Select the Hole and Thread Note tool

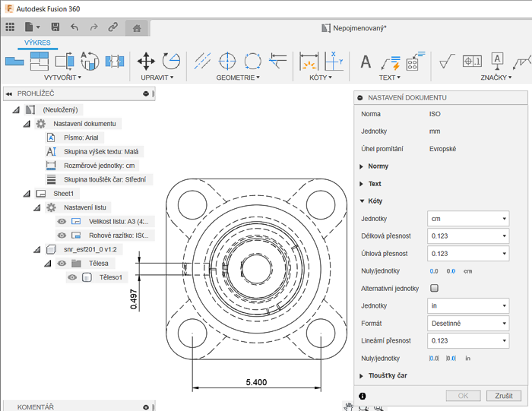point(415,61)
